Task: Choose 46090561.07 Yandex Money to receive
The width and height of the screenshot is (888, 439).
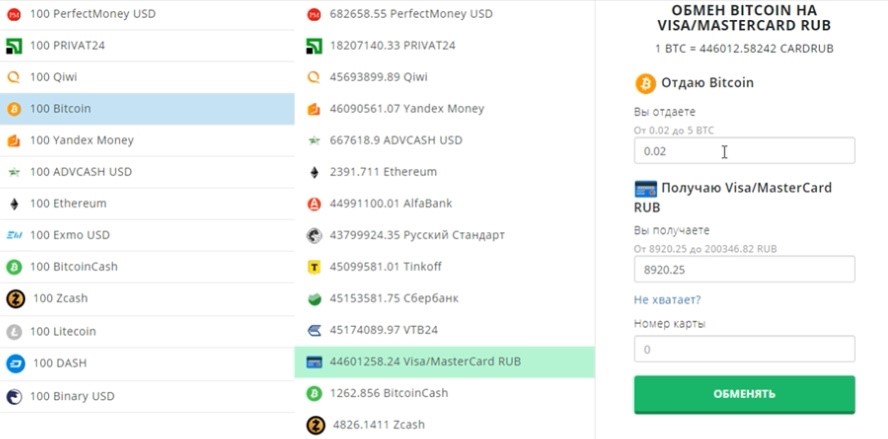Action: tap(445, 109)
